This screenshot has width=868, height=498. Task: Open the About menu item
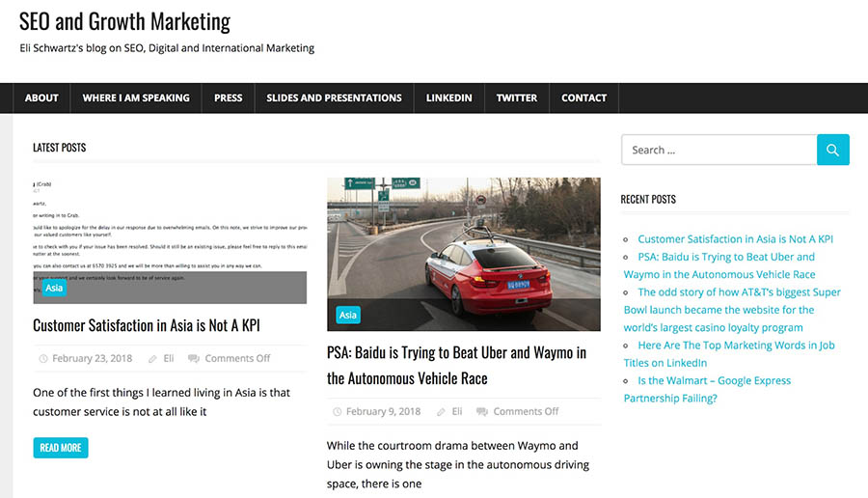(x=41, y=97)
